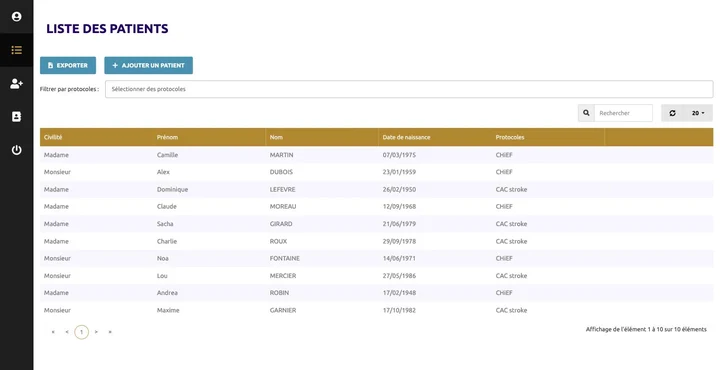720x370 pixels.
Task: Click the Affichage de l'élément count text
Action: point(646,330)
